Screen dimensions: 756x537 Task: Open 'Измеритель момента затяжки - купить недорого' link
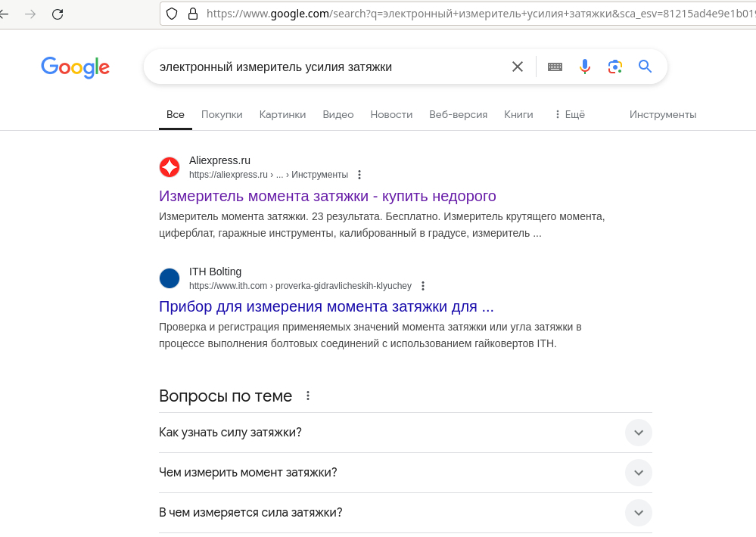[327, 196]
